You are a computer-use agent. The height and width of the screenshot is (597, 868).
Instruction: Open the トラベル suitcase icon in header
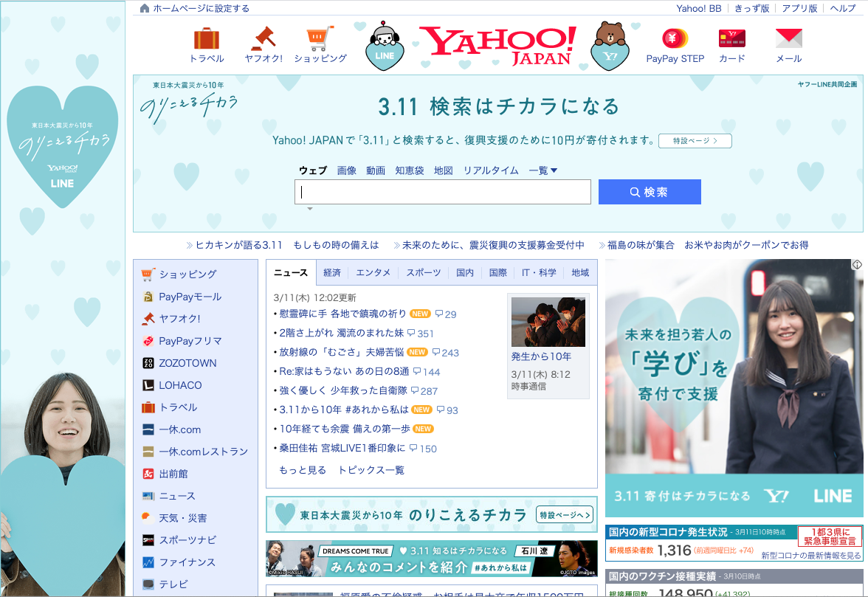(207, 38)
